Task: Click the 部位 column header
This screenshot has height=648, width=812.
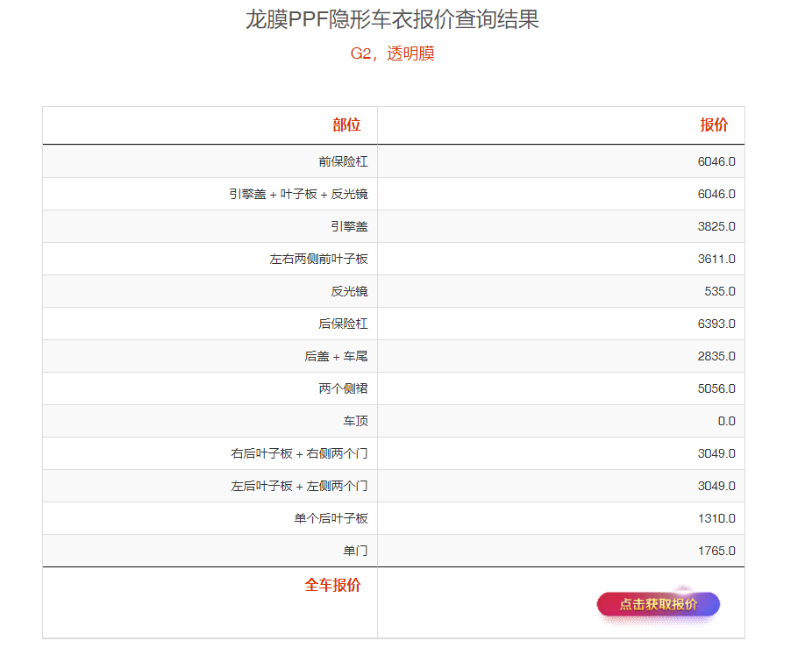Action: [x=346, y=125]
